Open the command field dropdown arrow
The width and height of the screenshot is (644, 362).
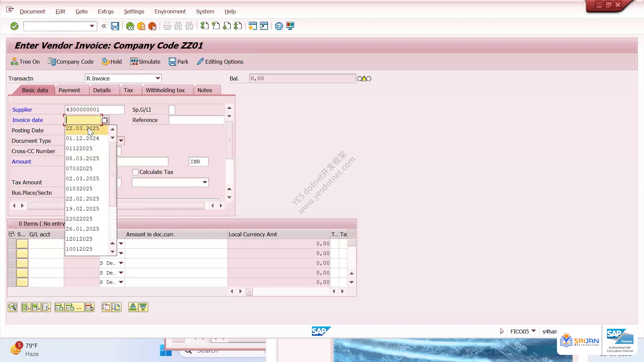92,26
